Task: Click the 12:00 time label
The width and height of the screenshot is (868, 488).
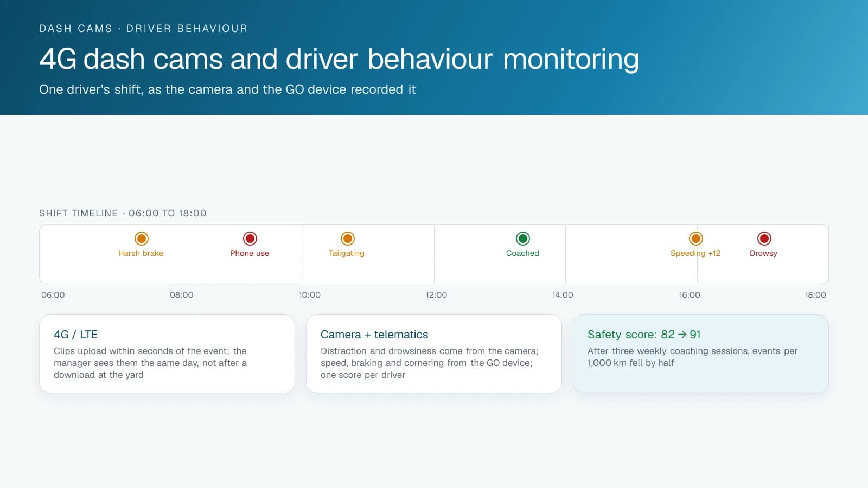Action: (436, 295)
